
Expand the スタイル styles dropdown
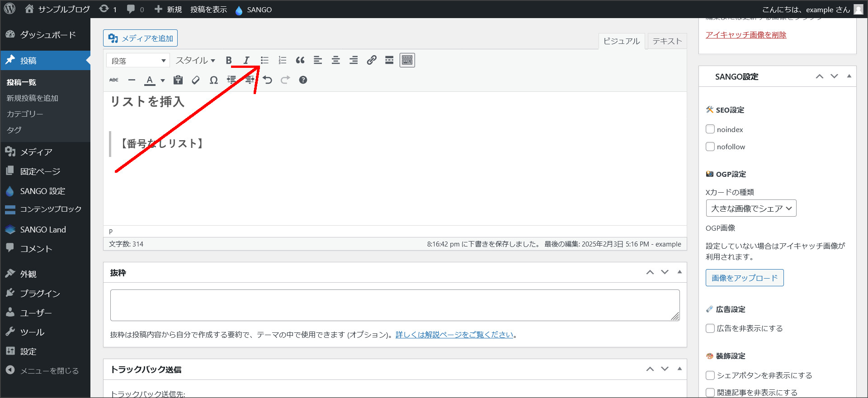(195, 61)
